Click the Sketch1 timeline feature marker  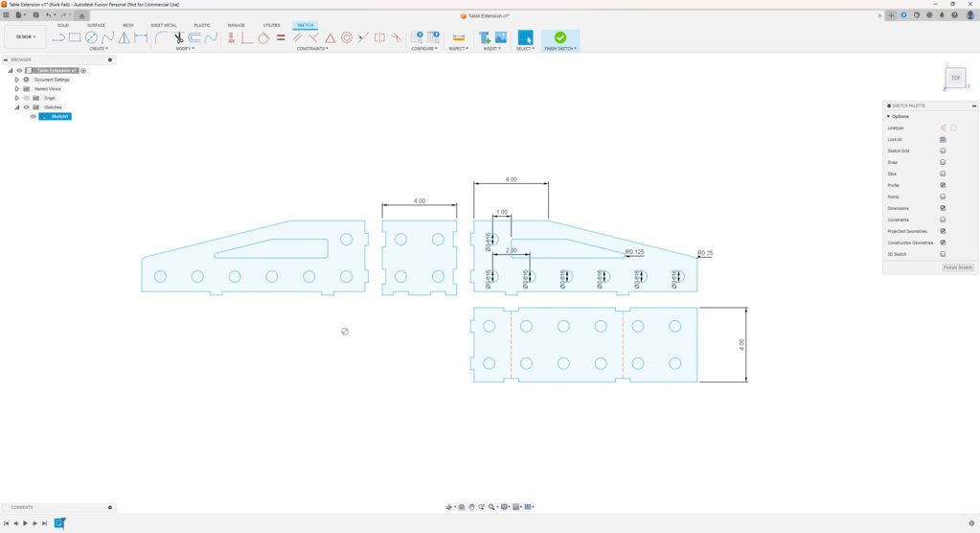(x=59, y=523)
